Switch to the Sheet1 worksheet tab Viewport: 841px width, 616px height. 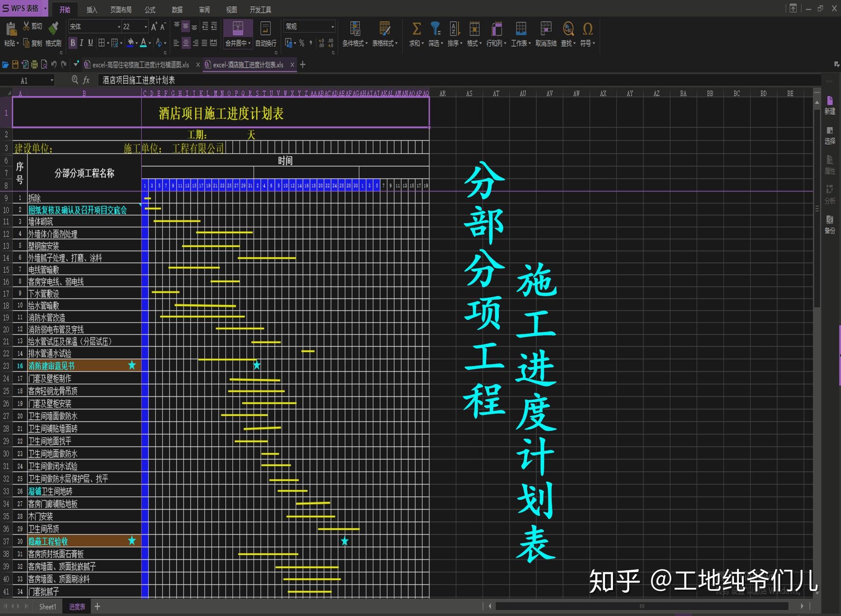click(x=47, y=606)
